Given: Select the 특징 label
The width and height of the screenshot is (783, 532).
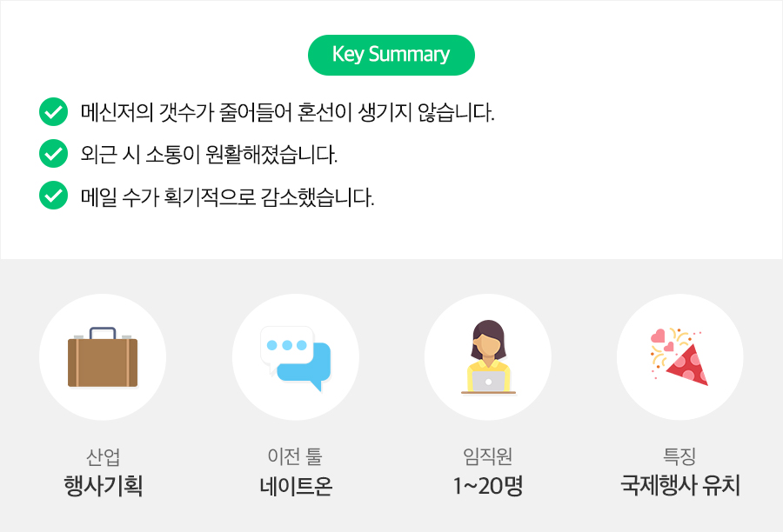Looking at the screenshot, I should (x=680, y=456).
